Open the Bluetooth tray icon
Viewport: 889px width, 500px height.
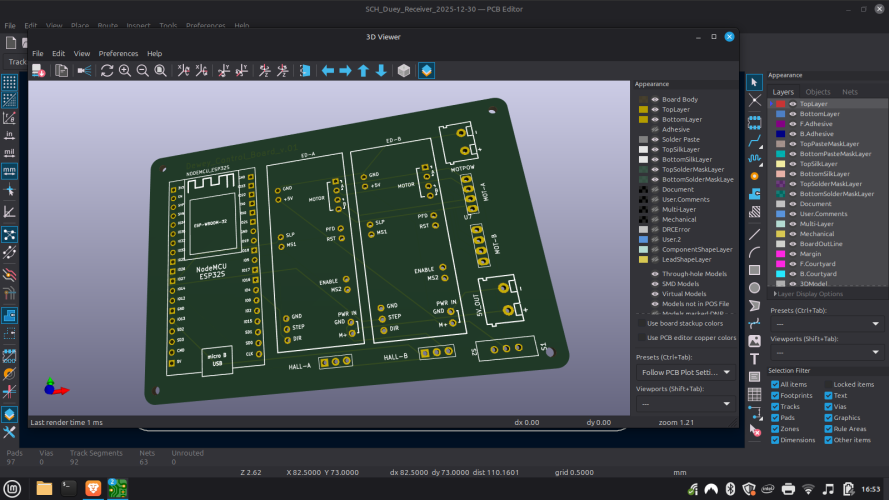[729, 489]
